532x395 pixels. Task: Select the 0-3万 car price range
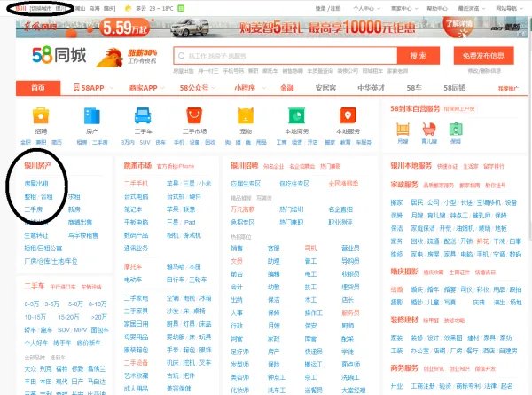tap(32, 304)
